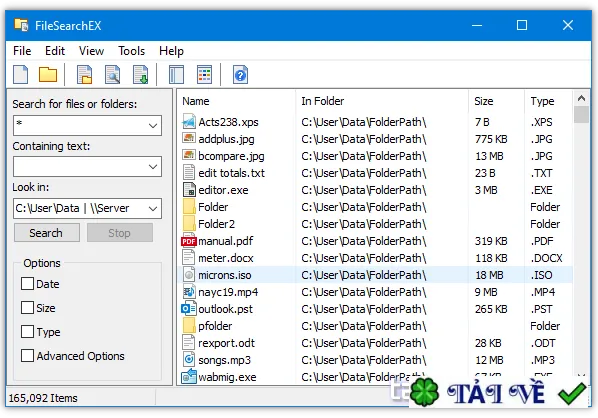The width and height of the screenshot is (598, 418).
Task: Click the yellow Open folder toolbar icon
Action: pos(48,74)
